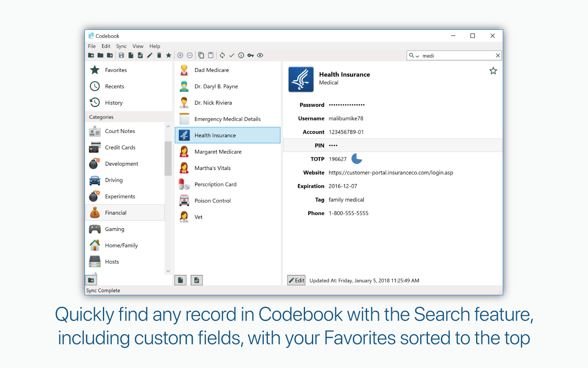
Task: Open the Dr. Nick Riviera entry
Action: (x=228, y=103)
